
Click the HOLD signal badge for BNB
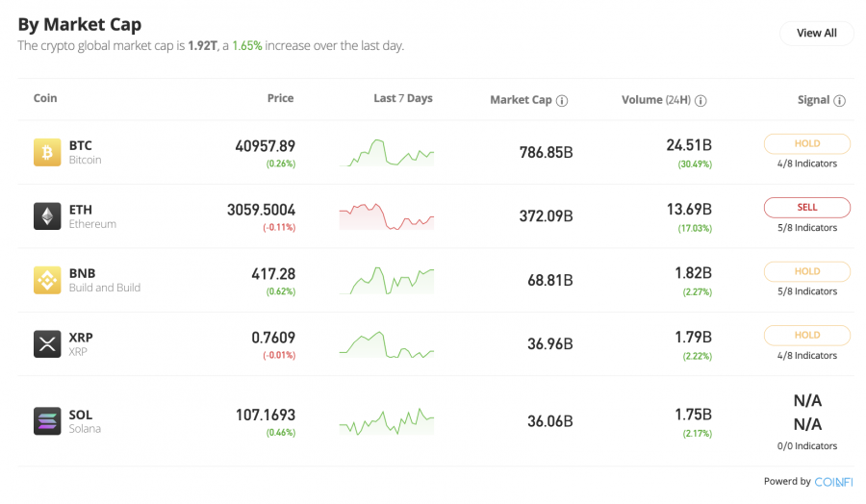tap(807, 271)
